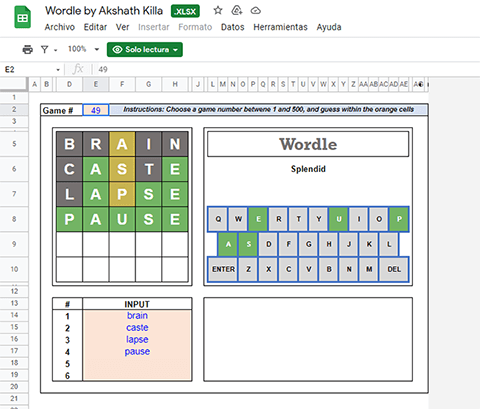Viewport: 480px width, 409px height.
Task: Click the green E key on keyboard
Action: click(258, 219)
